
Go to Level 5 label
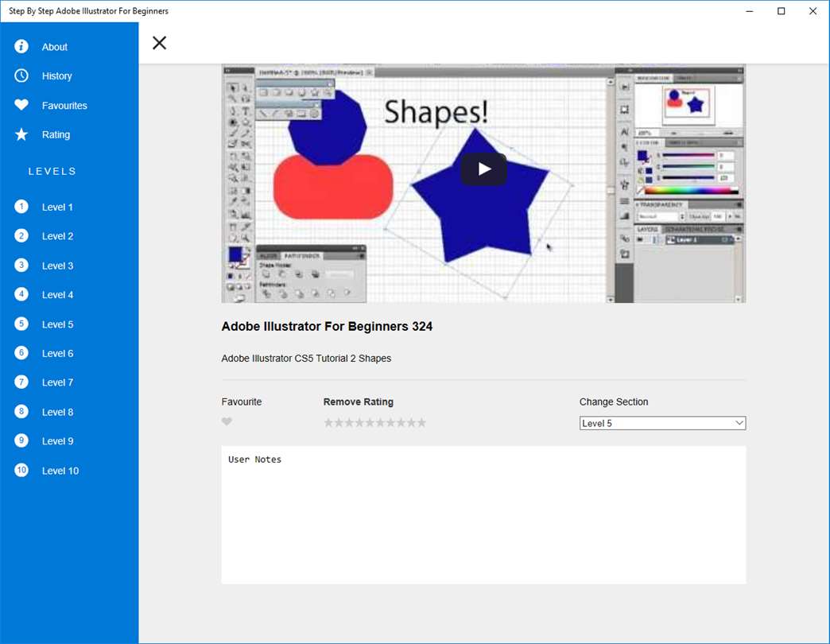(x=57, y=324)
